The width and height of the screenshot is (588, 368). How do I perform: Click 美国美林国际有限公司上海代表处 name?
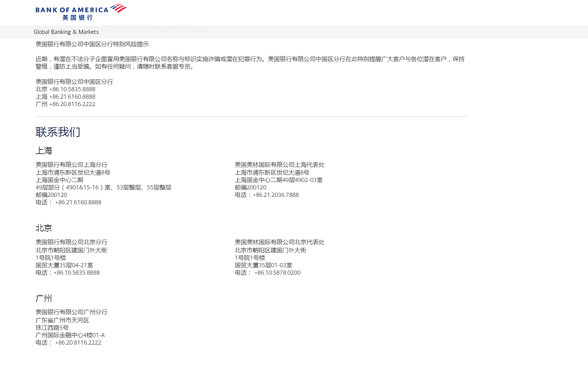coord(280,164)
